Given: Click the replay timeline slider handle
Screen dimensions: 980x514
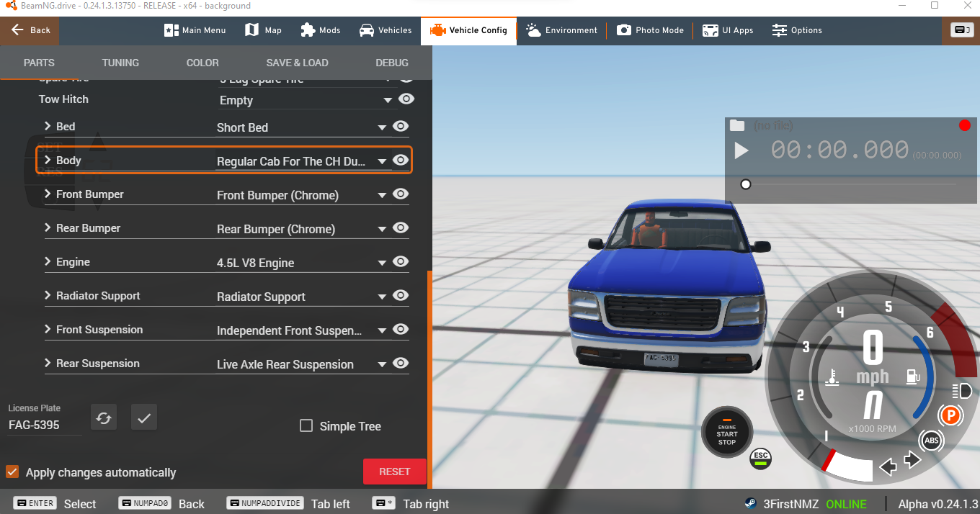Looking at the screenshot, I should click(746, 184).
